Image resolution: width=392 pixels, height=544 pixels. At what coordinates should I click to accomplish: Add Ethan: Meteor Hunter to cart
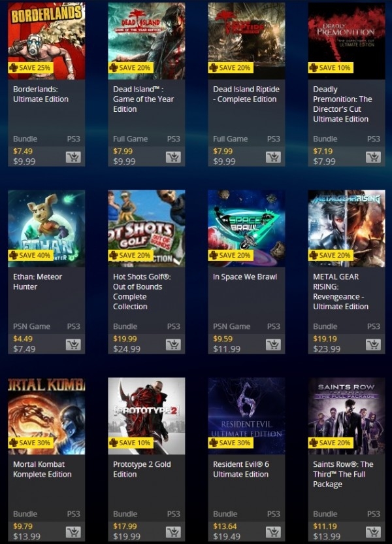pyautogui.click(x=73, y=345)
